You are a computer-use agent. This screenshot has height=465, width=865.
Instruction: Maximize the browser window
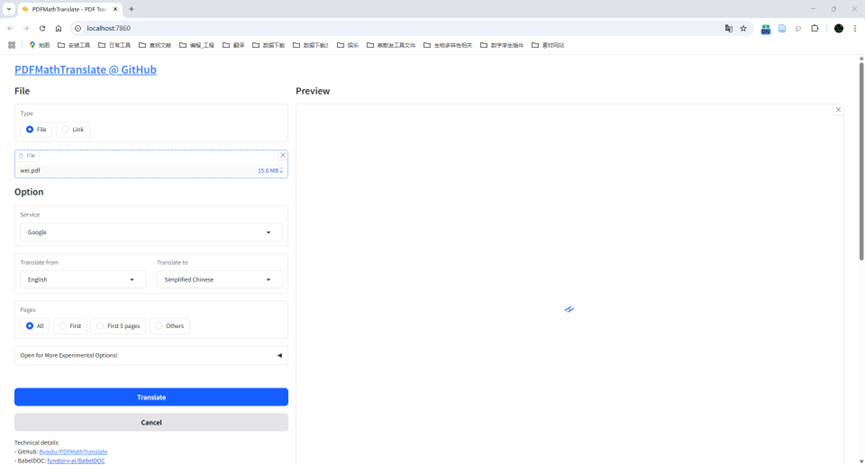834,9
